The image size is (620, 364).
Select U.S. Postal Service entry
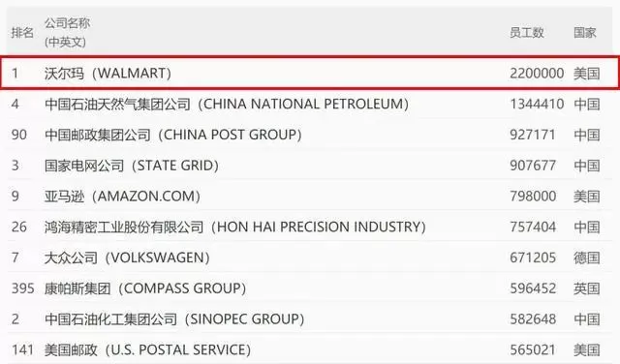(147, 349)
